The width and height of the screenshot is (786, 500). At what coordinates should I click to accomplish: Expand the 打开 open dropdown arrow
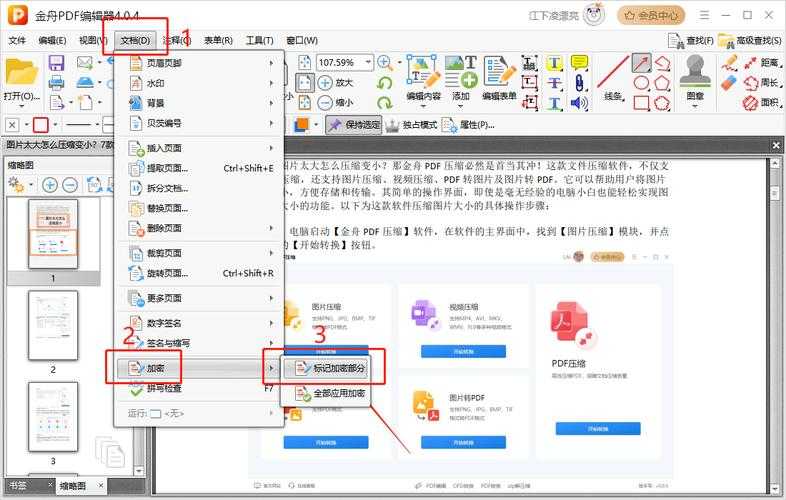pos(21,106)
